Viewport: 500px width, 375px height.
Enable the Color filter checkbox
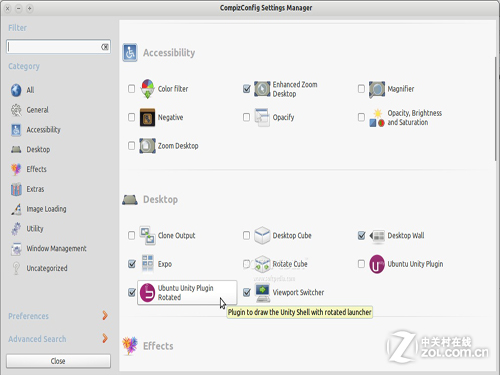click(x=131, y=89)
